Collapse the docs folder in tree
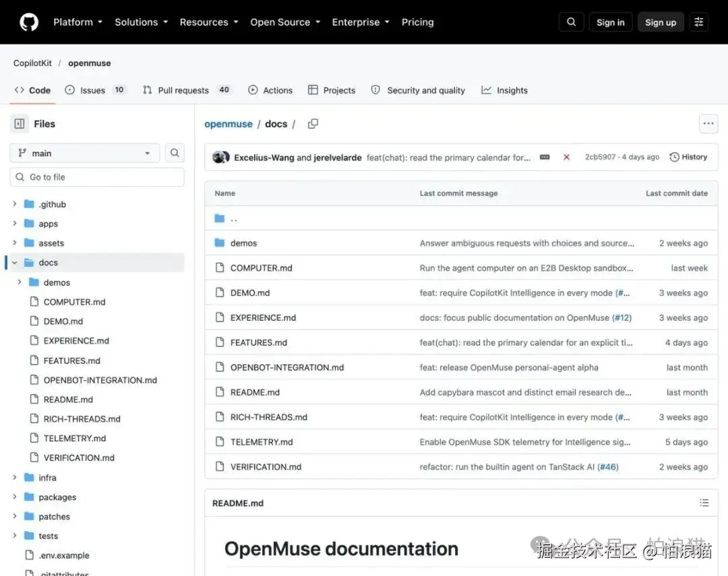The height and width of the screenshot is (576, 728). (14, 263)
